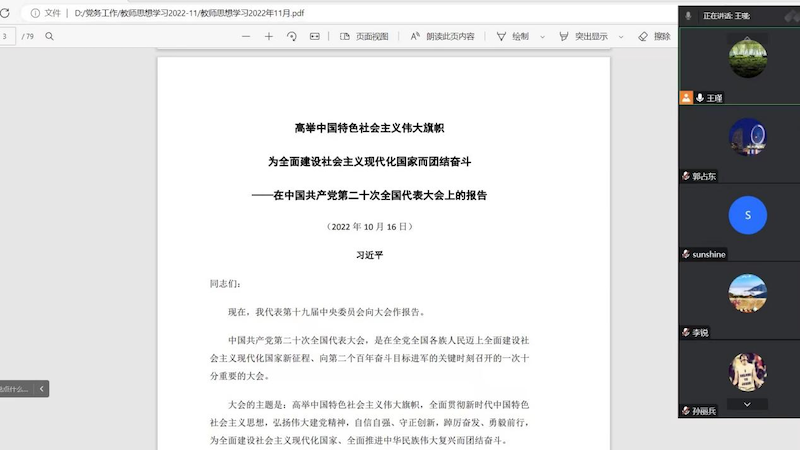Rotate the PDF page
Screen dimensions: 800x450
click(291, 36)
